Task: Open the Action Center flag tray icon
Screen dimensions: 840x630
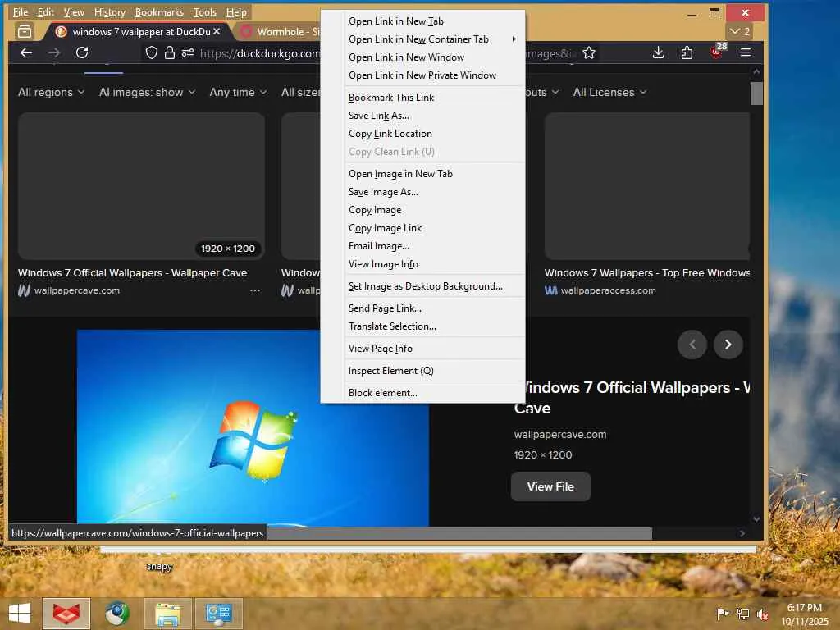Action: tap(723, 614)
